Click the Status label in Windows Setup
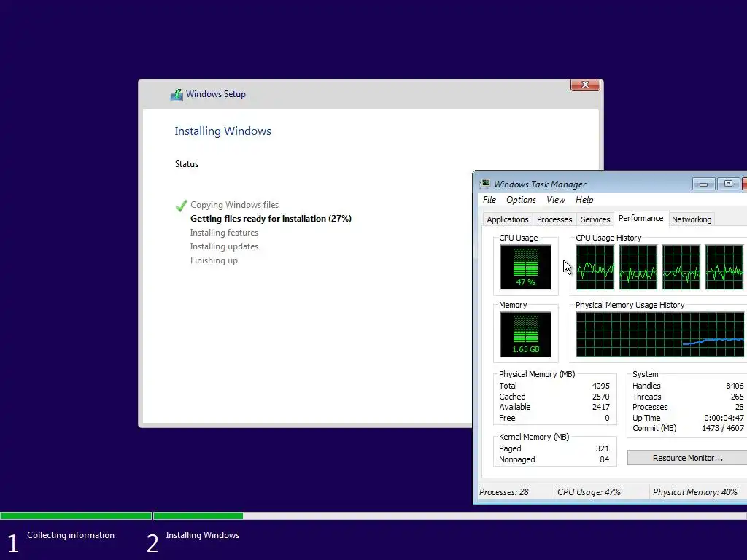The image size is (747, 560). coord(186,164)
